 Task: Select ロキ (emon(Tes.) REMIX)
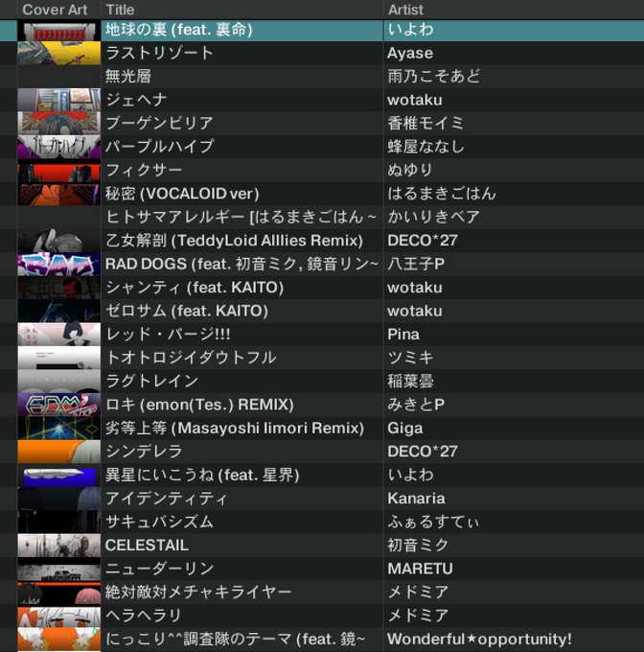tap(200, 405)
